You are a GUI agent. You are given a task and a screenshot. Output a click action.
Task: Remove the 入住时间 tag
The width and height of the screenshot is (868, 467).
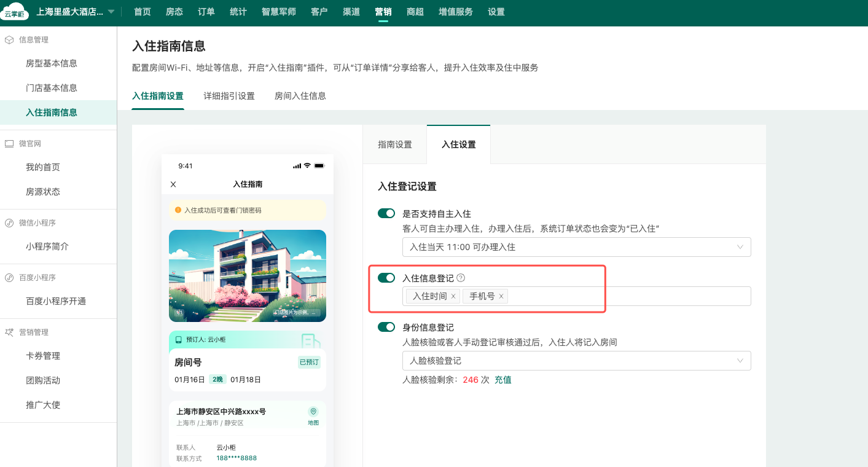point(453,296)
